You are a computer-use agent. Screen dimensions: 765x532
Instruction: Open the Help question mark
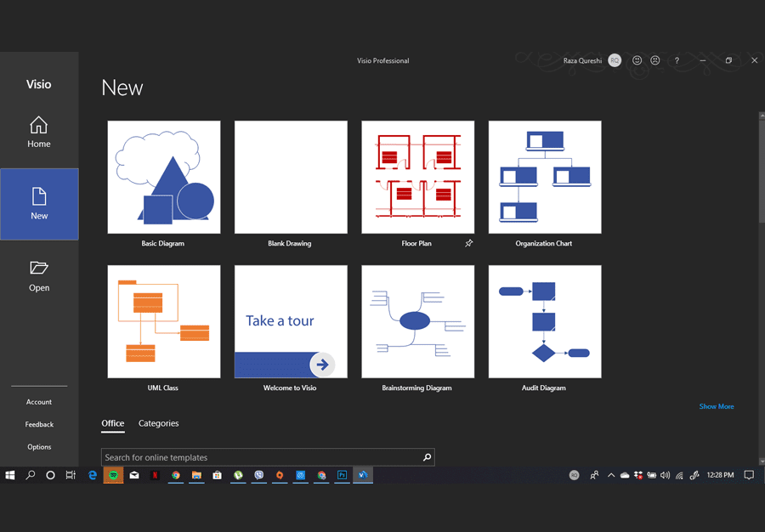(x=677, y=61)
